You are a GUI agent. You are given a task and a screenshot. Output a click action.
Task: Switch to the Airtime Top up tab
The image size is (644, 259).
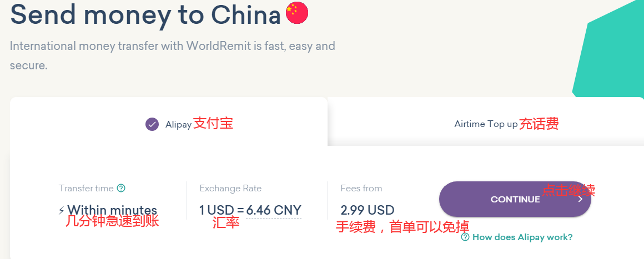[486, 124]
